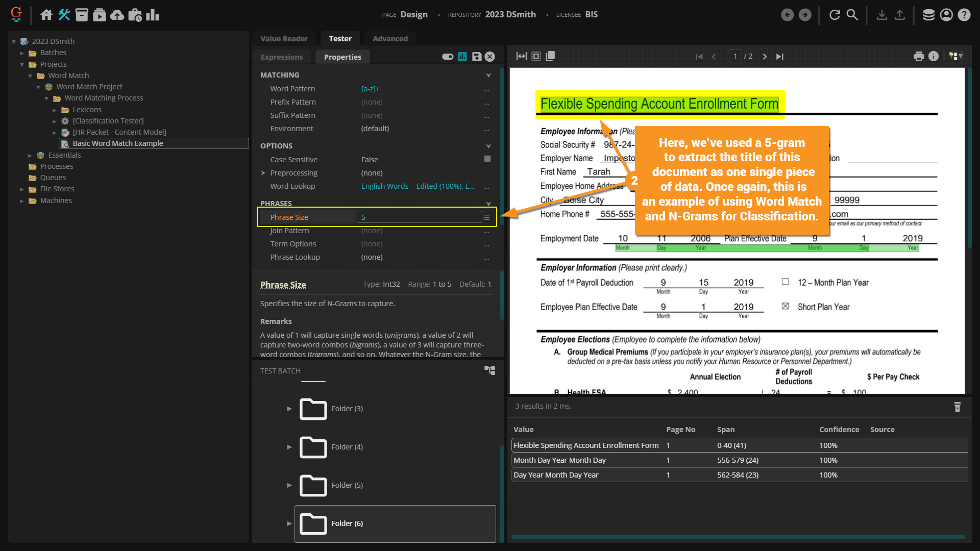The width and height of the screenshot is (980, 551).
Task: Click the print document icon
Action: [x=919, y=56]
